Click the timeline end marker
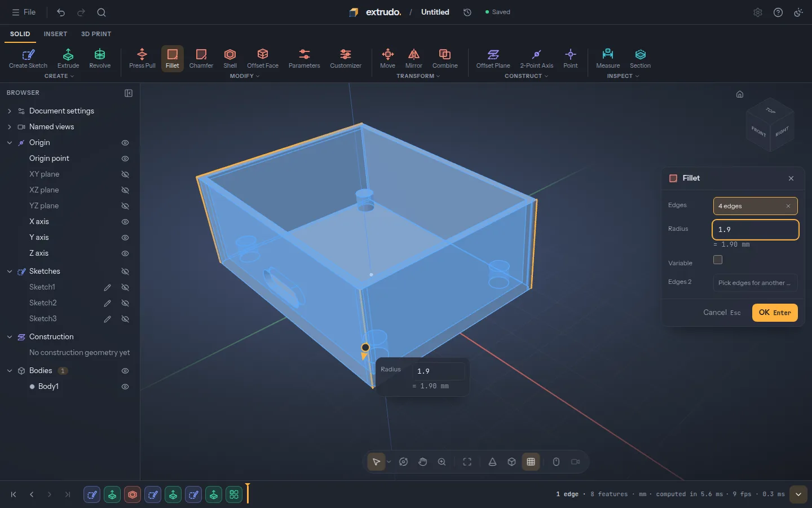 click(247, 493)
